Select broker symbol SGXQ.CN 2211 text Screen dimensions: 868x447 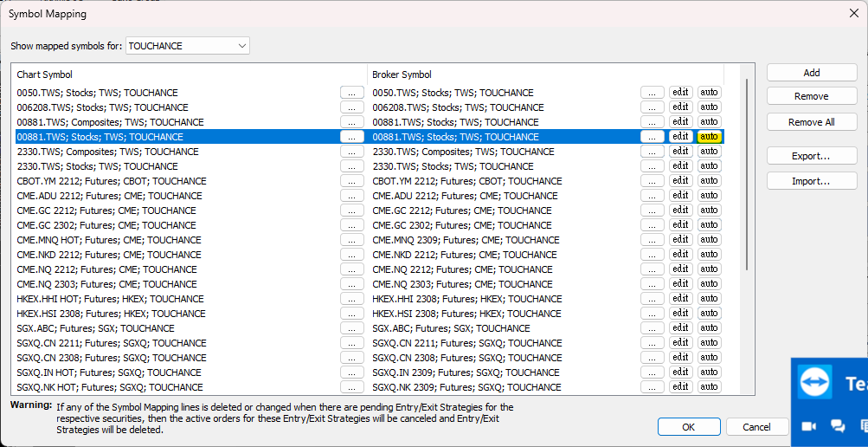(467, 343)
